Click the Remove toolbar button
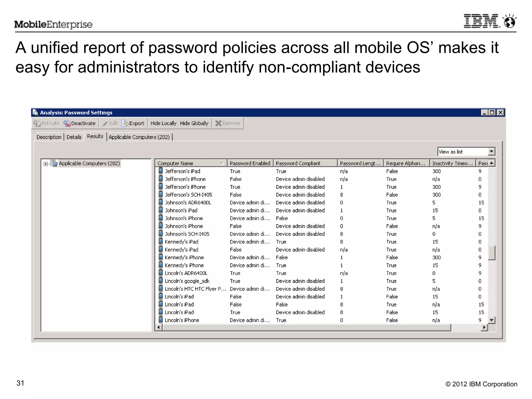Viewport: 532px width, 399px height. click(228, 123)
